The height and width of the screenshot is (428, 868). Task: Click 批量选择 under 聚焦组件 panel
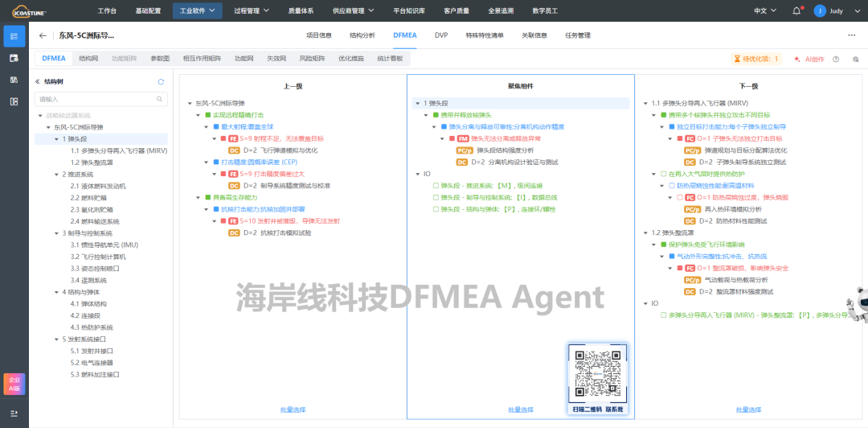[x=521, y=409]
